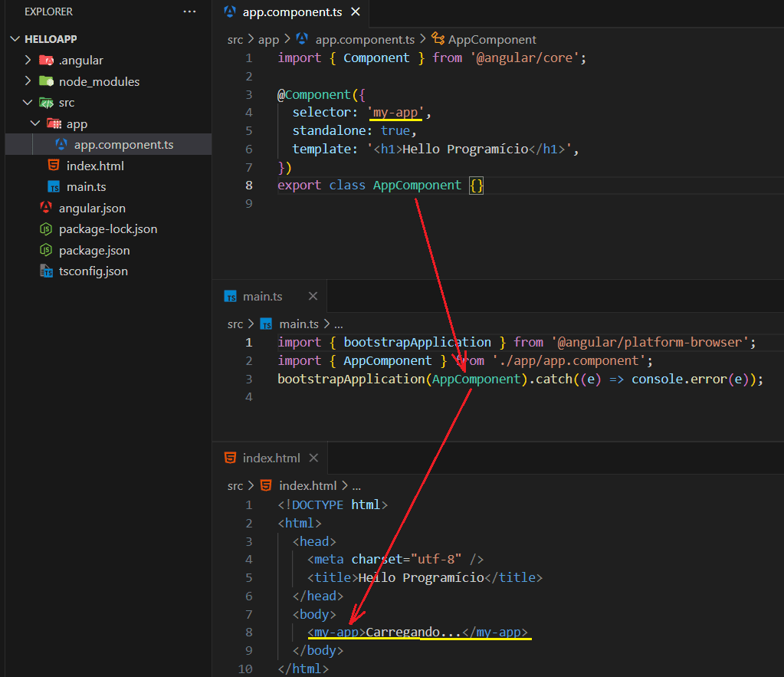Click main.ts breadcrumb segment

(x=299, y=324)
